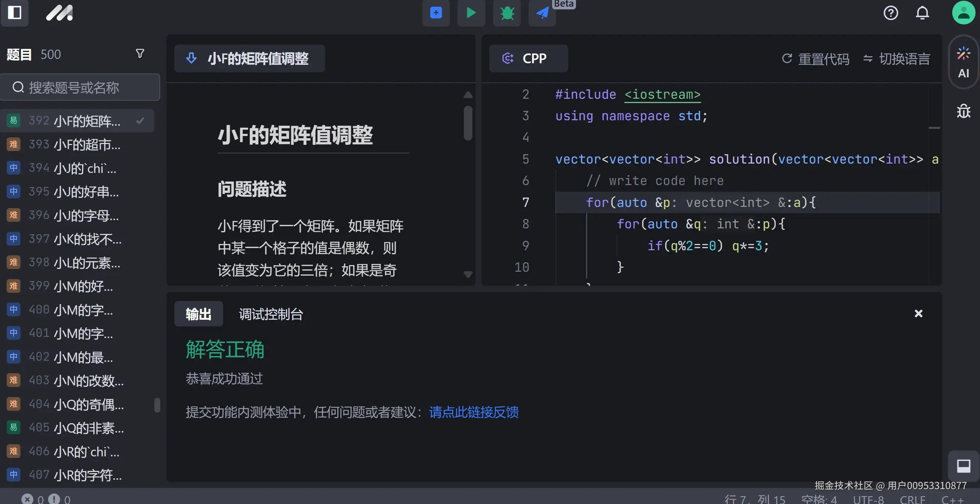Click the problem list scrollbar thumb
Viewport: 980px width, 504px height.
157,405
